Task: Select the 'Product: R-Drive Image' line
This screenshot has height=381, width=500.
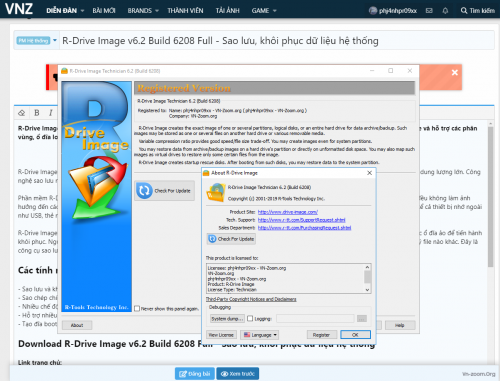Action: click(231, 284)
